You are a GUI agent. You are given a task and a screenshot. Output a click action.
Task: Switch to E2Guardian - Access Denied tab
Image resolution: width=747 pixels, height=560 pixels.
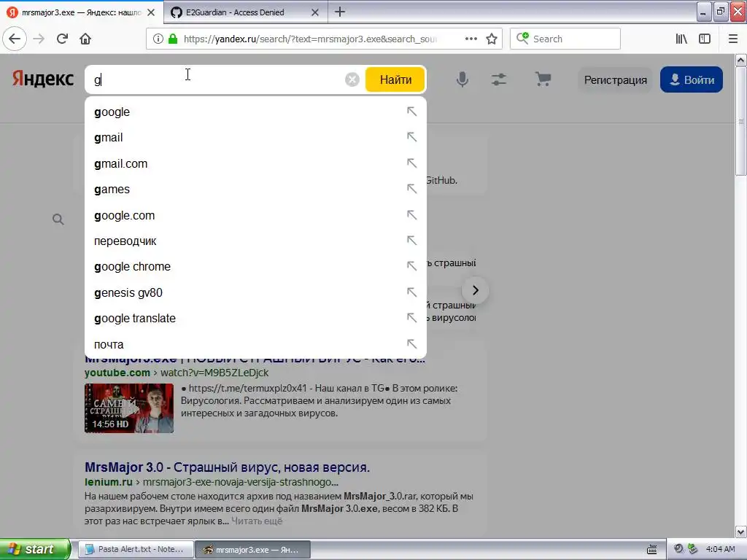246,12
